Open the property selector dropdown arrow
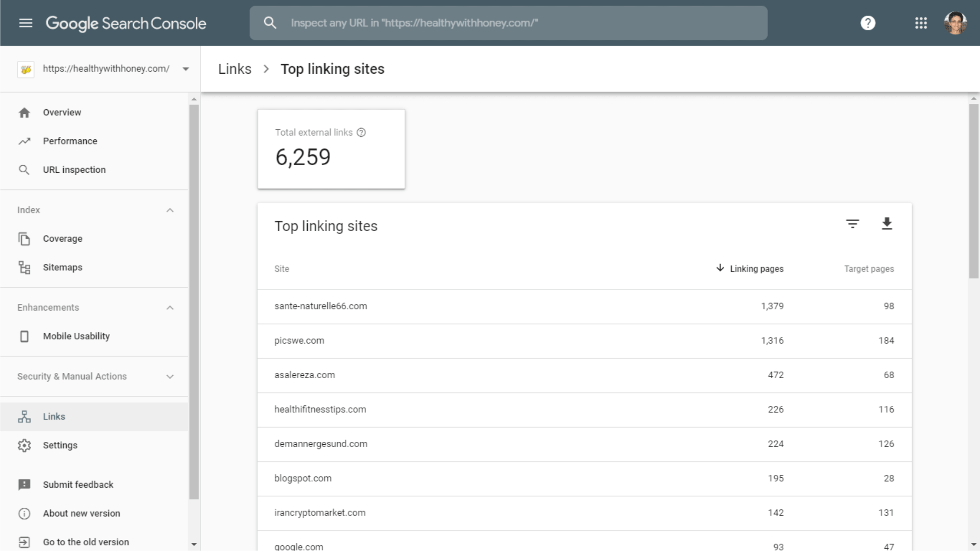 (186, 69)
